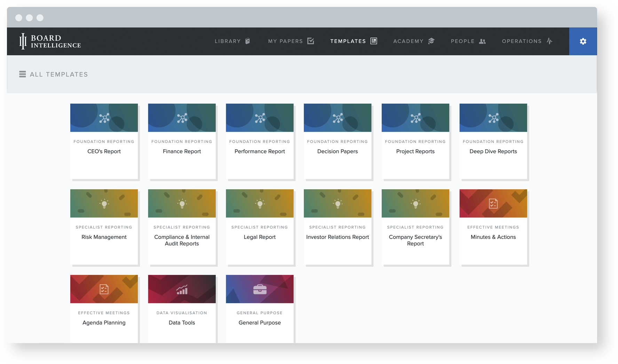Switch to the Academy tab
Screen dimensions: 618x364
pyautogui.click(x=414, y=41)
